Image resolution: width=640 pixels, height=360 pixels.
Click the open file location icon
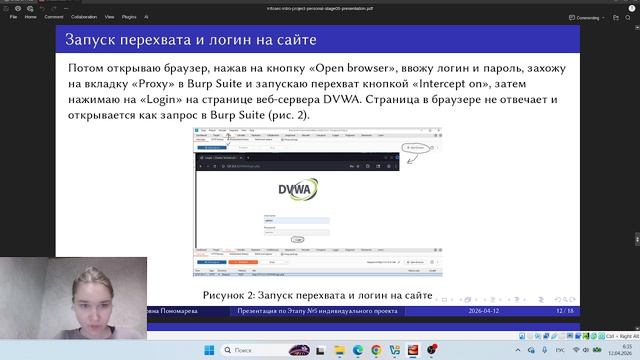(x=616, y=18)
